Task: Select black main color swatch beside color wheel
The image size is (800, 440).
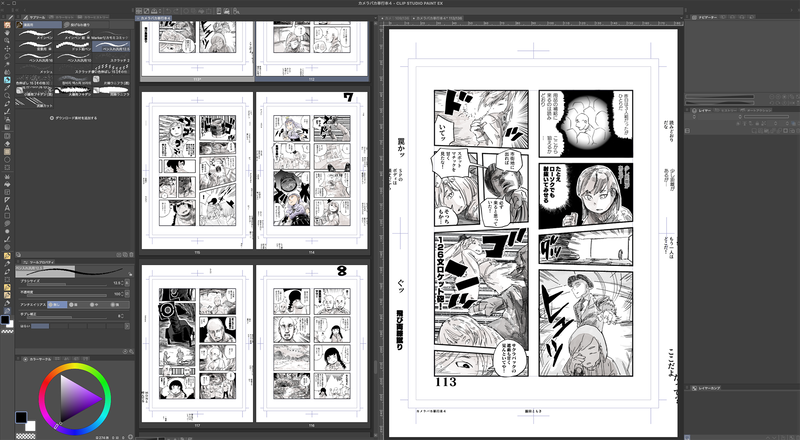Action: (x=20, y=417)
